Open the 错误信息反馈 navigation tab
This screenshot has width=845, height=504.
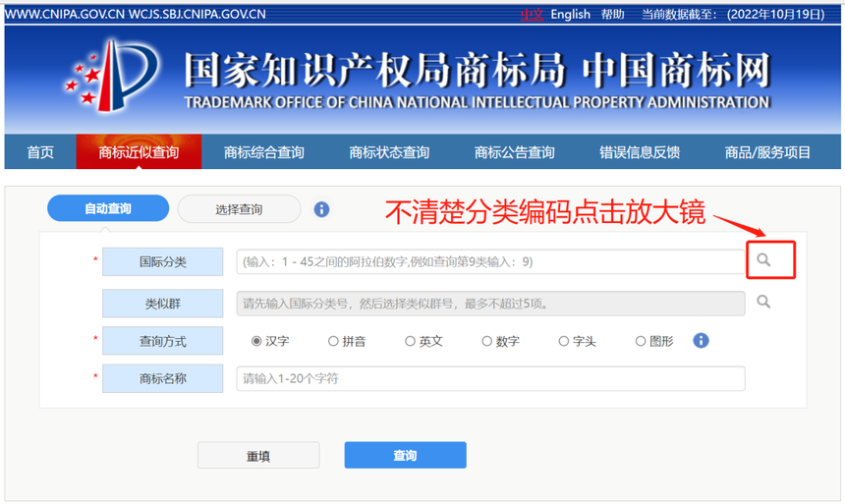640,152
